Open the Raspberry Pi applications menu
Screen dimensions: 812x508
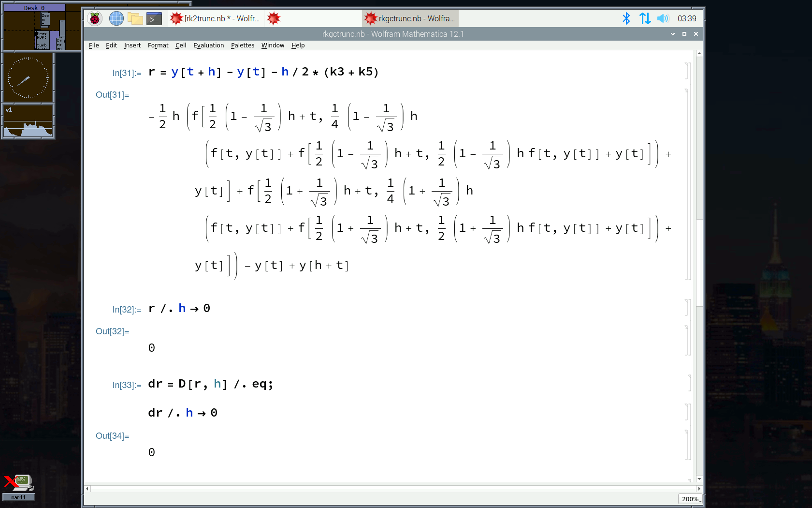click(95, 18)
